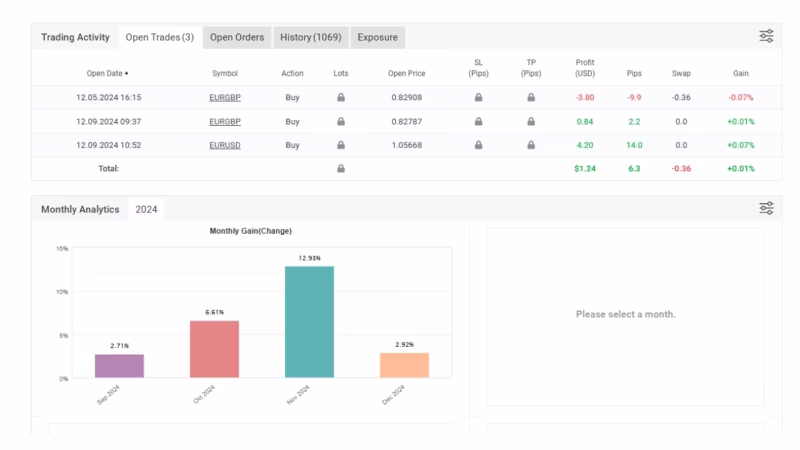Click SL lock icon for 12.05.2024 trade
Viewport: 800px width, 450px height.
[478, 97]
